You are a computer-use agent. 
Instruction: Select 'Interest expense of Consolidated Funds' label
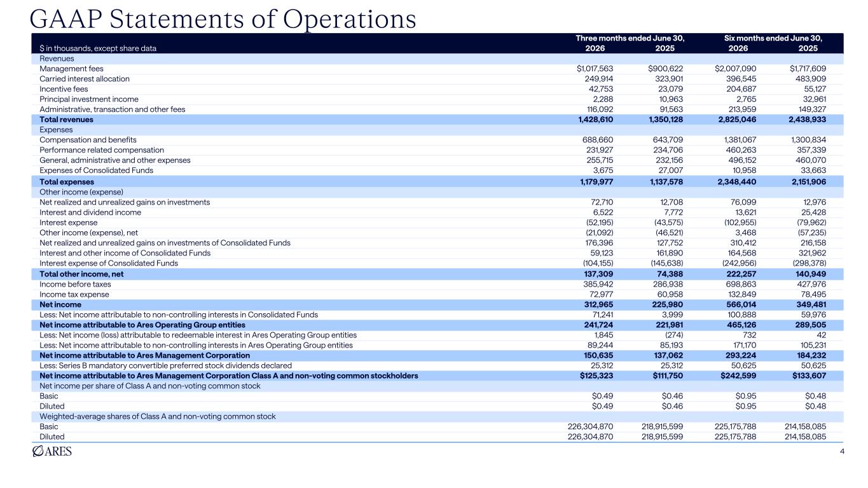click(108, 263)
